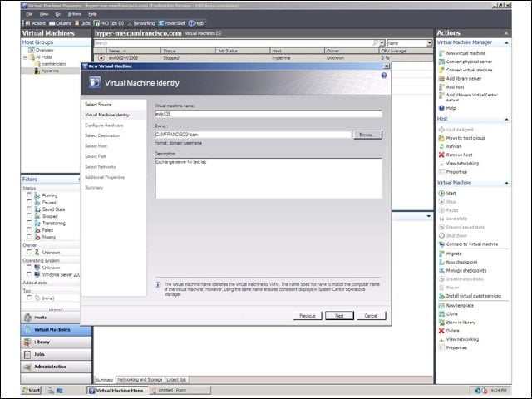The width and height of the screenshot is (532, 399).
Task: Toggle the Missing status filter checkbox
Action: [29, 236]
